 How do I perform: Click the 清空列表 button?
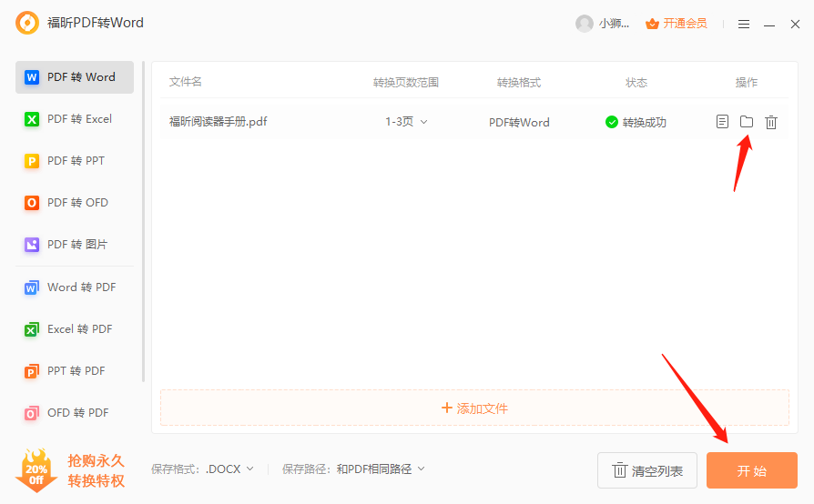(x=647, y=470)
